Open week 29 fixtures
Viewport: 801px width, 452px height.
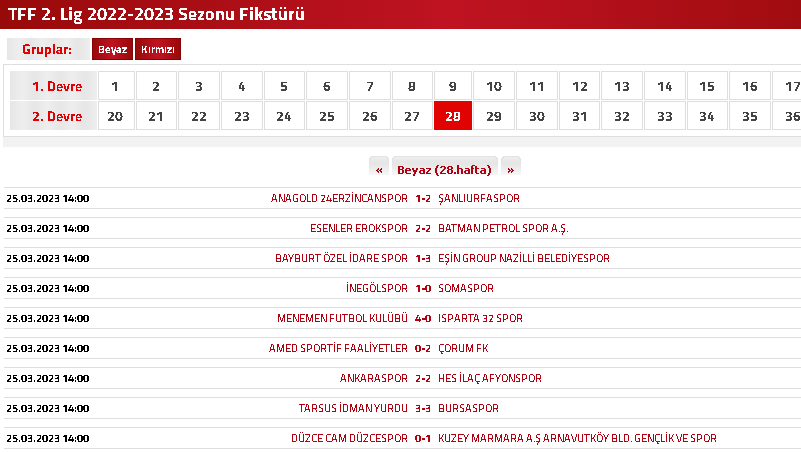[493, 116]
